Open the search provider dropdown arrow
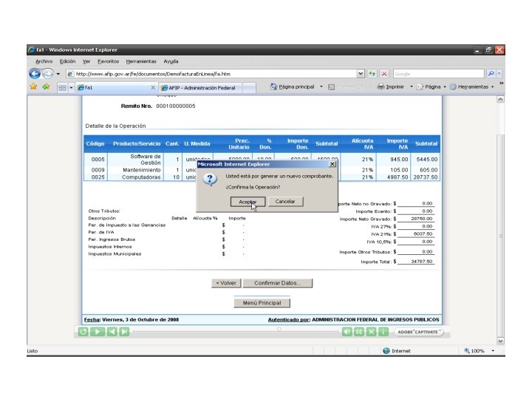Screen dimensions: 532x399 [499, 73]
